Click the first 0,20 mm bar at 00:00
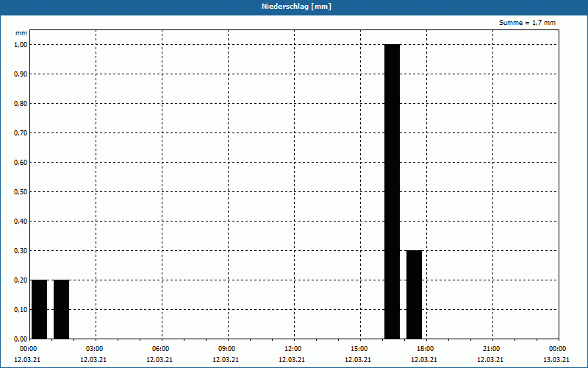Viewport: 588px width, 368px height. 40,309
